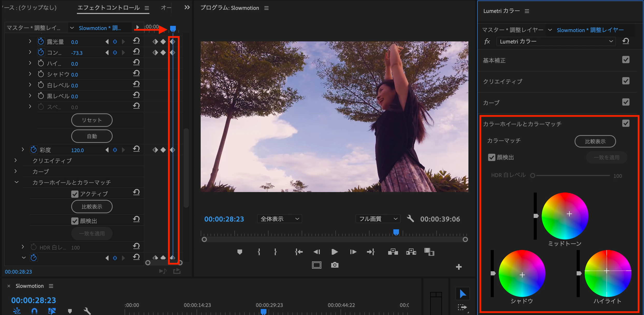Click the 比較表示 button in Lumetri panel
Image resolution: width=644 pixels, height=315 pixels.
pos(595,141)
